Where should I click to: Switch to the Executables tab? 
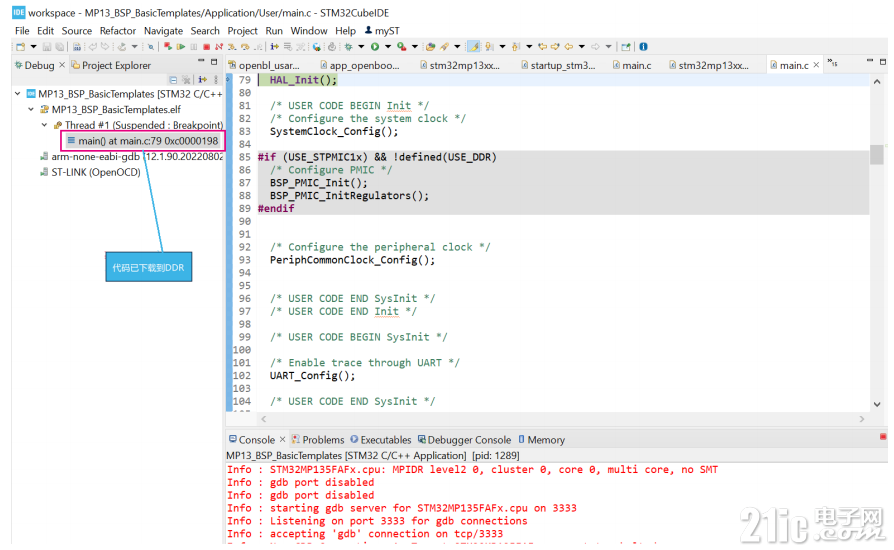(381, 440)
